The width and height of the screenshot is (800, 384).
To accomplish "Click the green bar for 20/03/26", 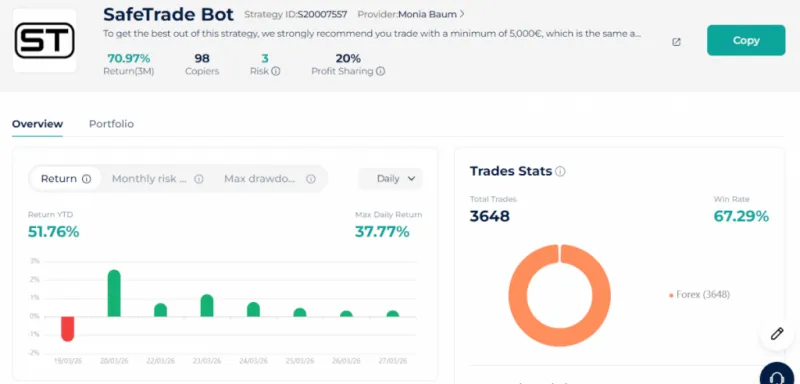I will click(114, 293).
